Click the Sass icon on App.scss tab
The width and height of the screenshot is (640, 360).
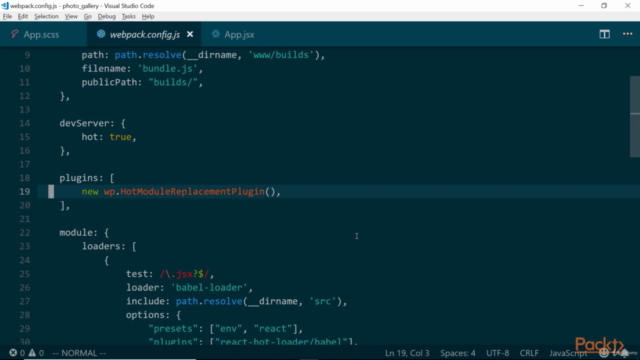tap(15, 34)
